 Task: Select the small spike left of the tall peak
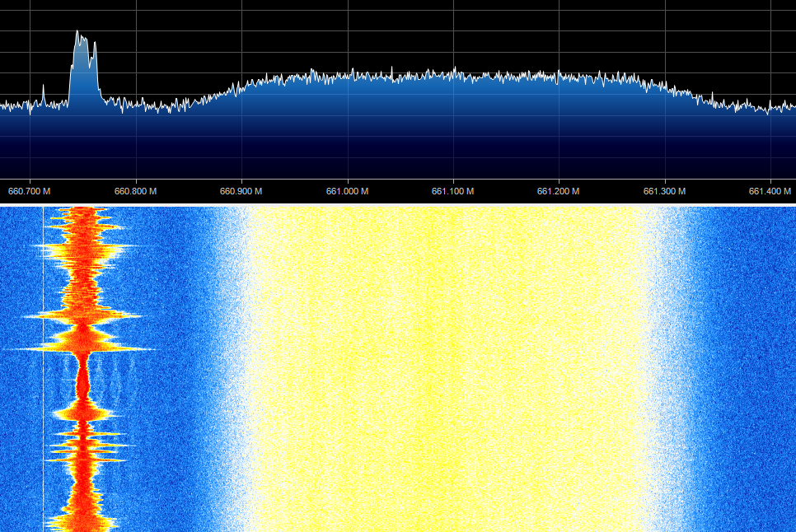(x=43, y=96)
